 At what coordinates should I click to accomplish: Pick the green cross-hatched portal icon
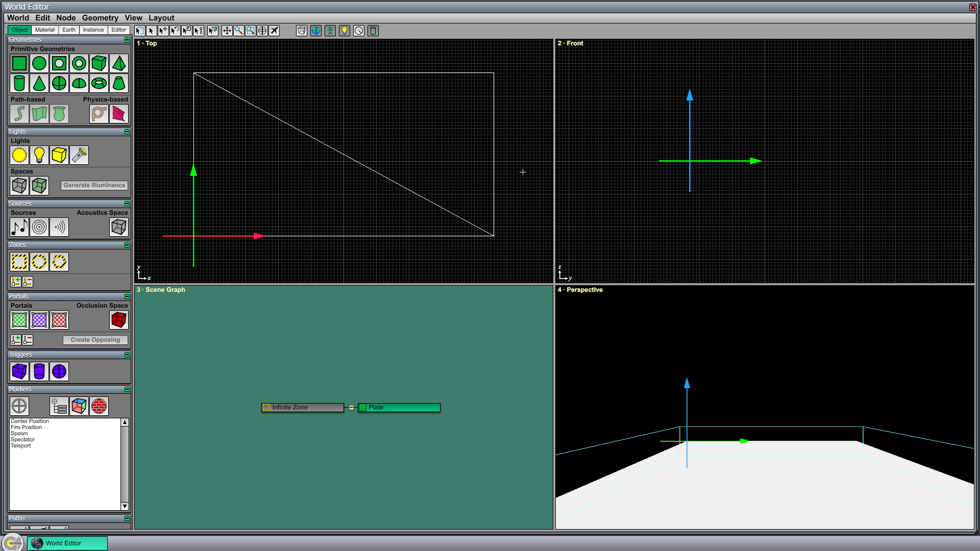19,320
